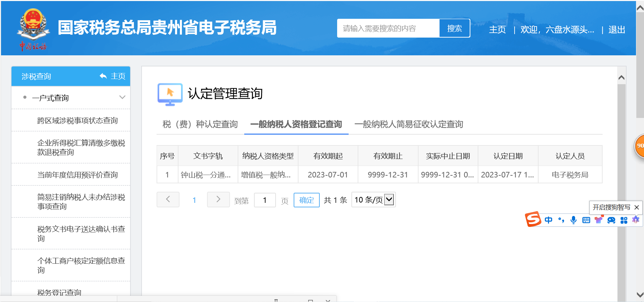Screen dimensions: 644x302
Task: Open Sogou soft keyboard icon
Action: tap(586, 220)
